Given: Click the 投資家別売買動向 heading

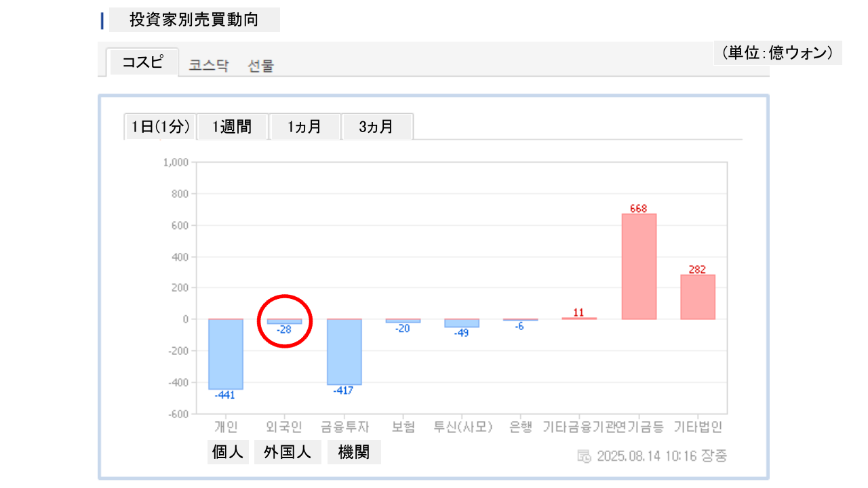Looking at the screenshot, I should point(194,20).
